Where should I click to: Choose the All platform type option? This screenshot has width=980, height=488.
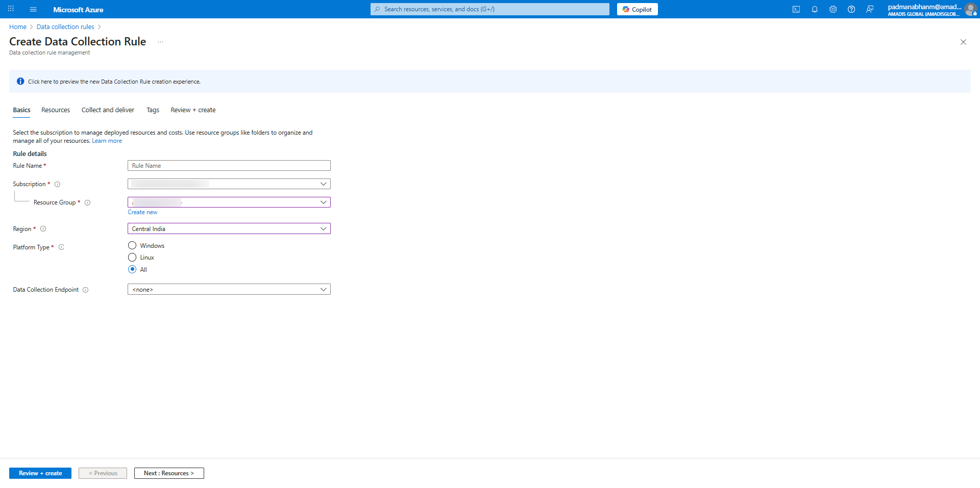pyautogui.click(x=132, y=269)
